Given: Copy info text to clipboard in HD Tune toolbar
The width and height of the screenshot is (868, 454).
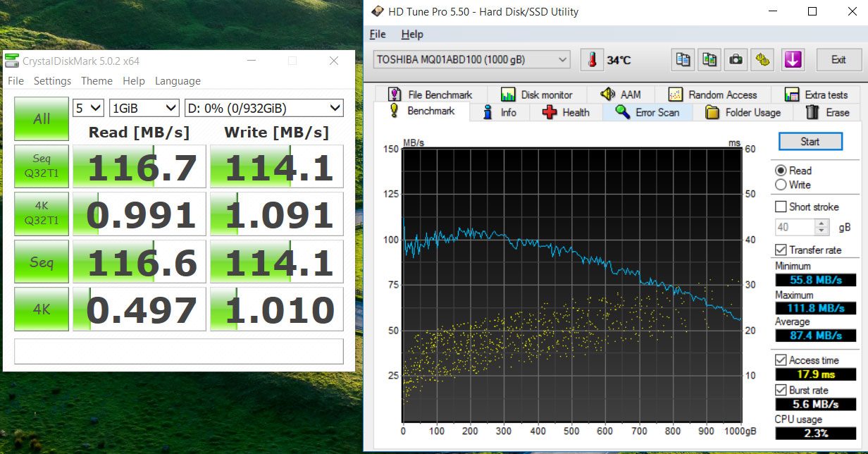Looking at the screenshot, I should point(683,60).
